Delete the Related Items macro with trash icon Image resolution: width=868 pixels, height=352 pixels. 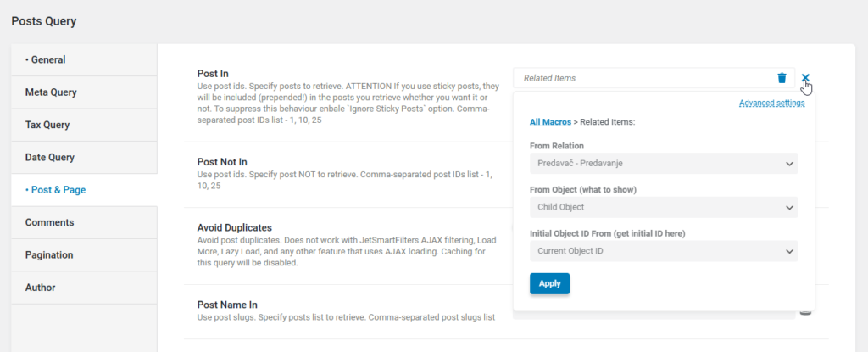coord(782,78)
